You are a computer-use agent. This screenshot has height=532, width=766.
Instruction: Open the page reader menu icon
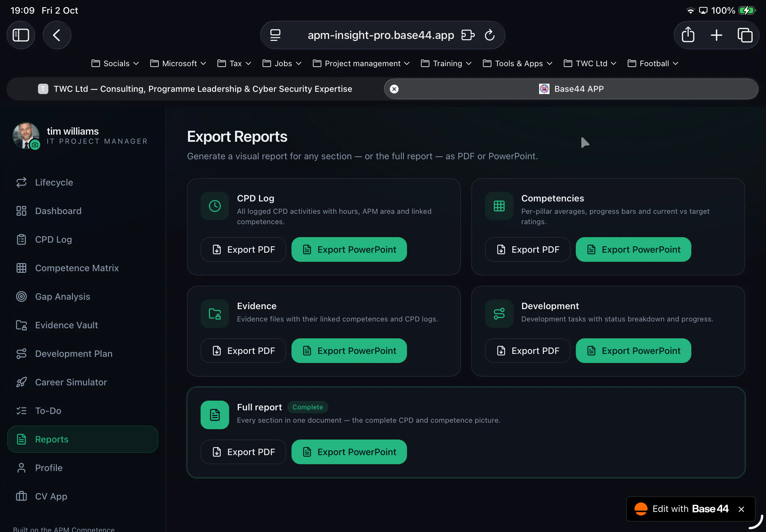[275, 35]
